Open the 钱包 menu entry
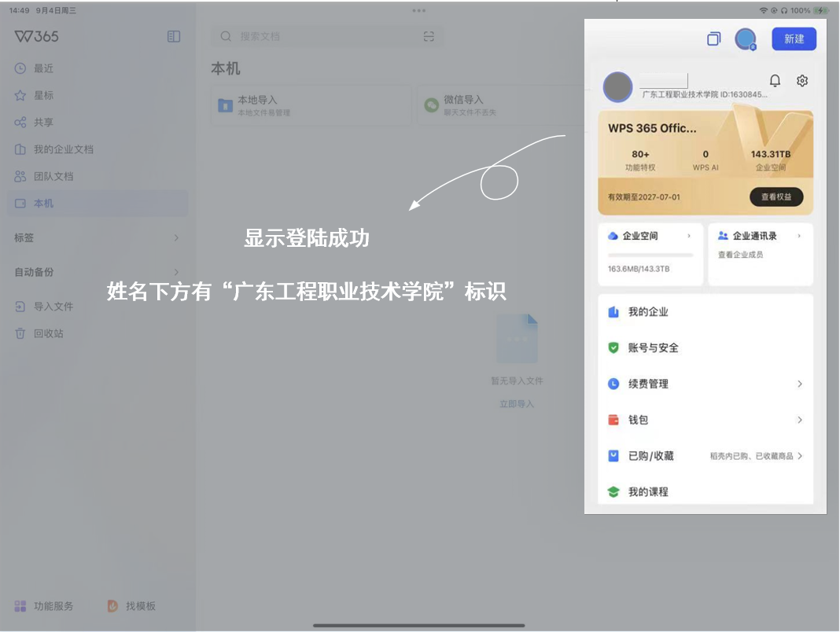Screen dimensions: 840x632 tap(706, 420)
